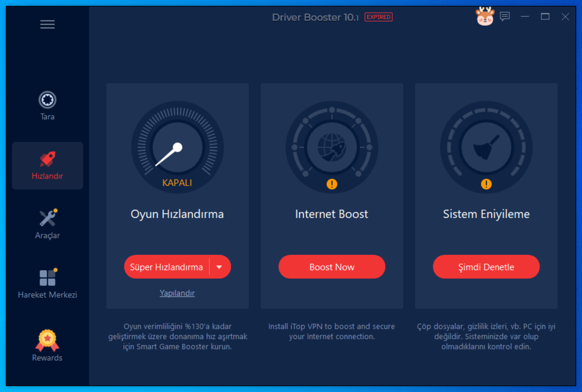Click the reindeer mascot icon
This screenshot has height=392, width=582.
click(x=485, y=16)
